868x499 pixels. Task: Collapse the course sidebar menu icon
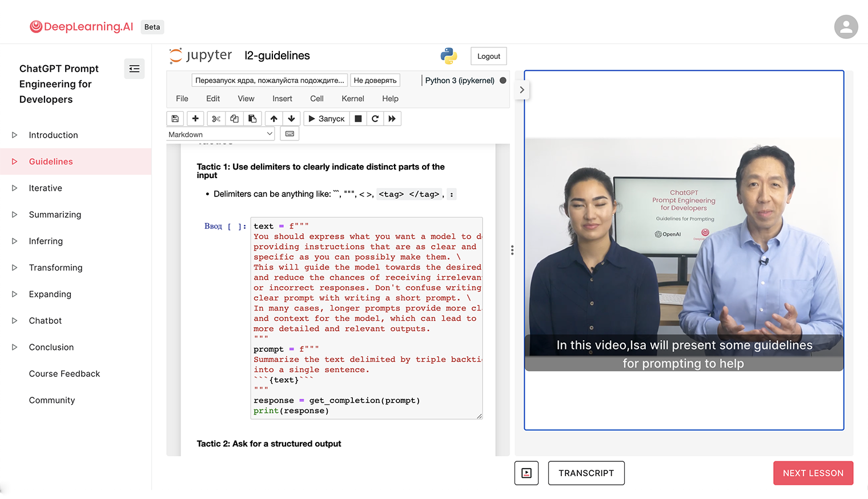(x=134, y=69)
